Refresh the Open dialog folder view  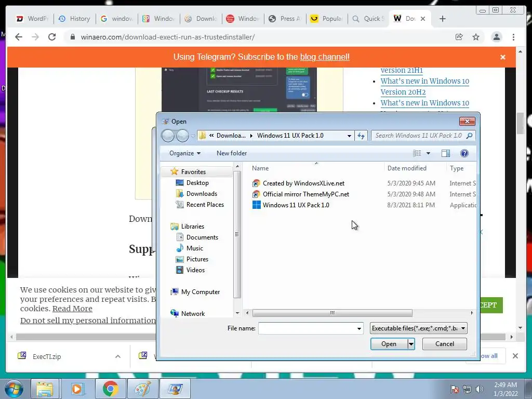(x=361, y=136)
